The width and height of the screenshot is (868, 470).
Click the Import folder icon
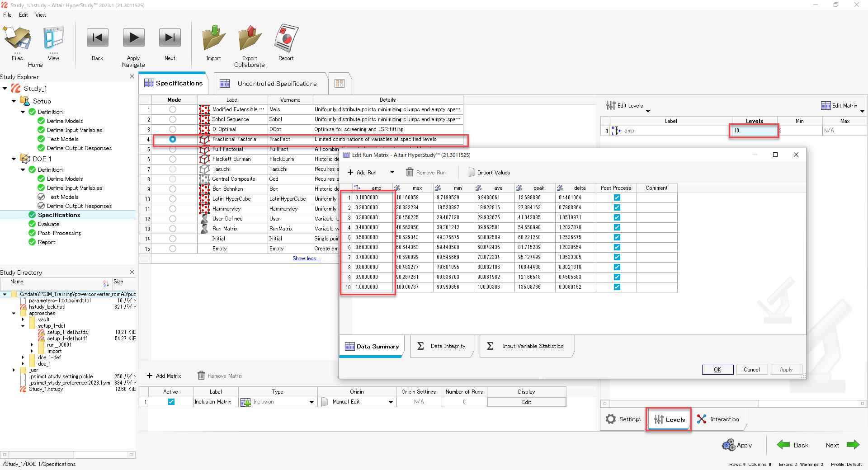pos(213,38)
